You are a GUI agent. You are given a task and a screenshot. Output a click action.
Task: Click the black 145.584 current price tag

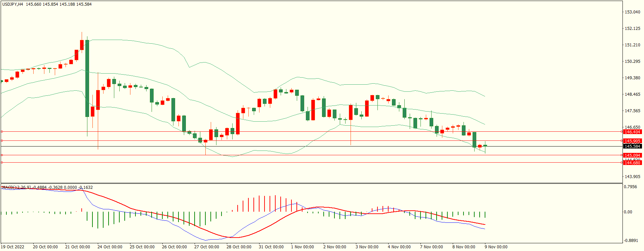click(632, 147)
